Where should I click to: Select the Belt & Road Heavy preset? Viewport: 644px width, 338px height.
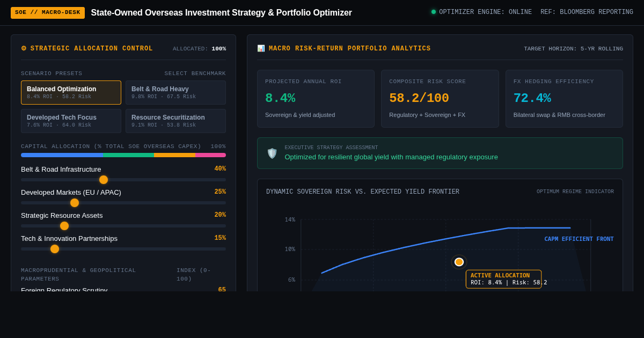(175, 92)
